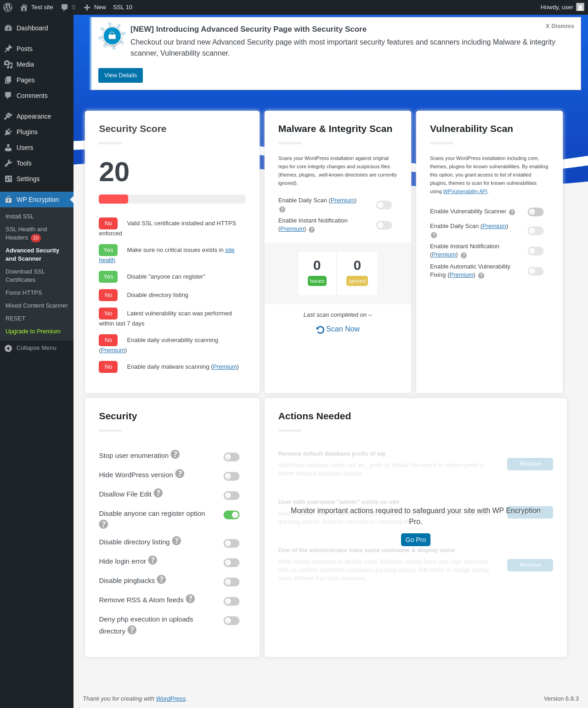
Task: Click the Appearance brush icon
Action: [x=8, y=116]
